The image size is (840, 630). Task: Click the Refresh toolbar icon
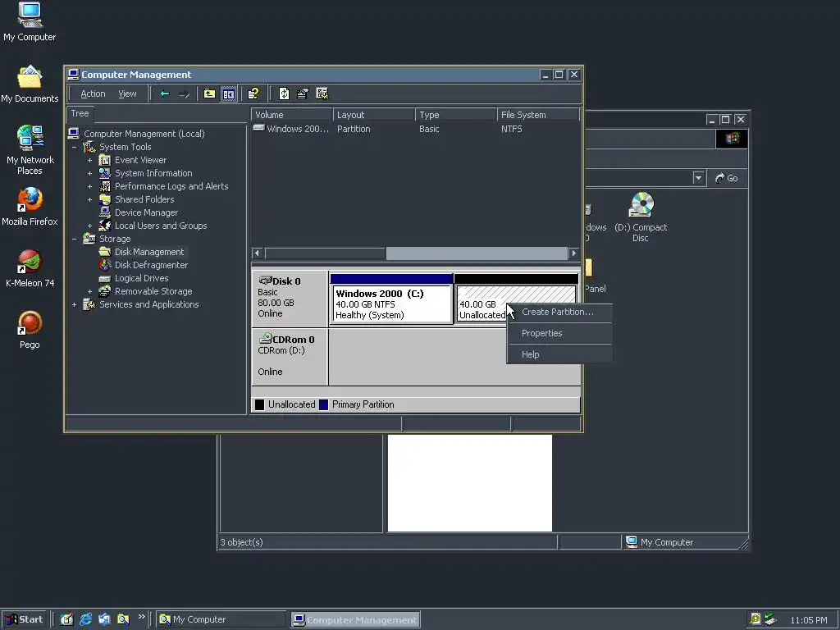tap(284, 94)
